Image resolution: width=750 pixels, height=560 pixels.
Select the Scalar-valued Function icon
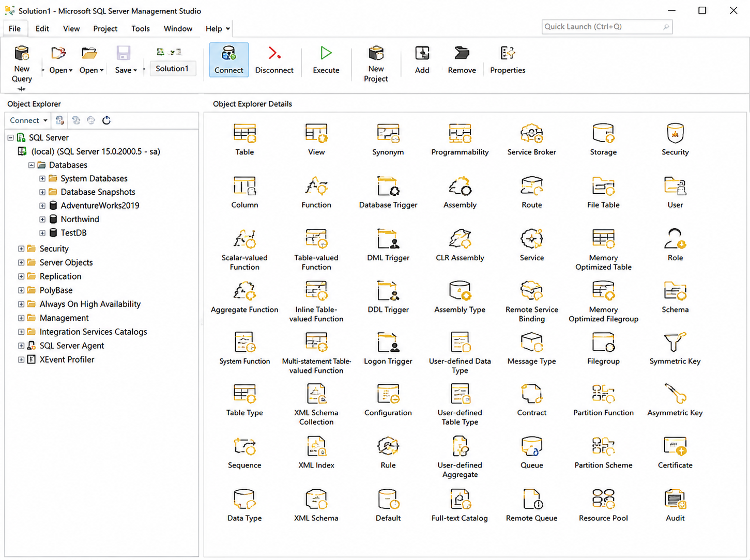(244, 239)
